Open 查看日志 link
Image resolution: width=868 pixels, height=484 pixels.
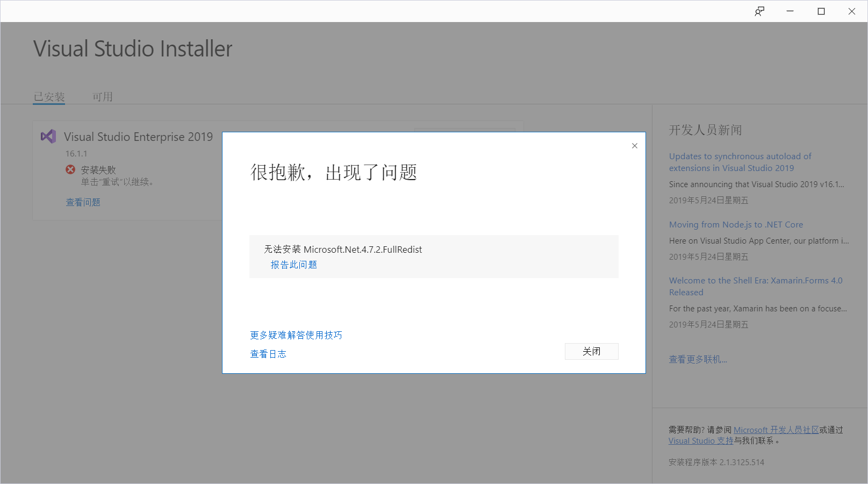click(x=268, y=354)
